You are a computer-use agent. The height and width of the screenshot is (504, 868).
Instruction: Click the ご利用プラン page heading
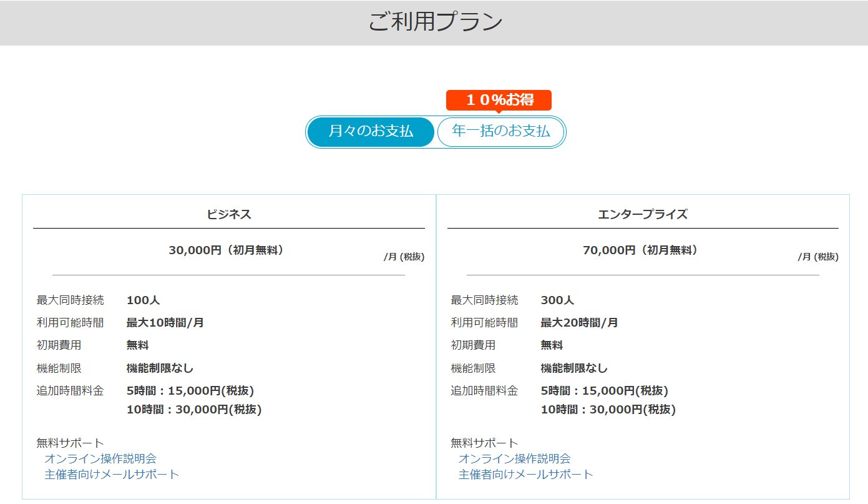tap(435, 22)
